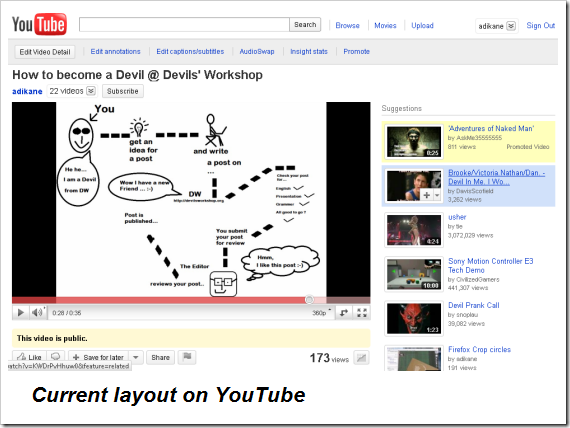Click the 'Promoted Video' label
Screen dimensions: 570x428
(528, 147)
